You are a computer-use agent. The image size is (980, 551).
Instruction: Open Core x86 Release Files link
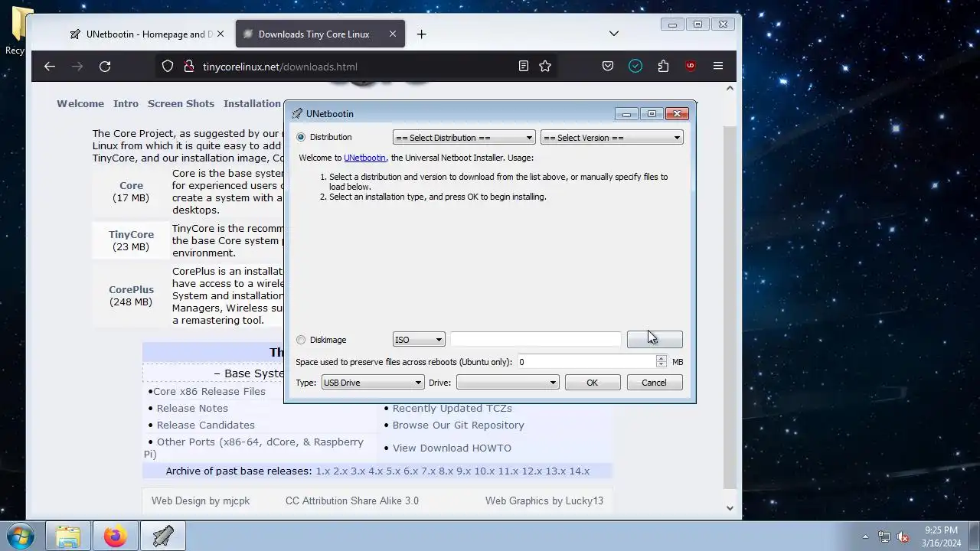point(209,391)
